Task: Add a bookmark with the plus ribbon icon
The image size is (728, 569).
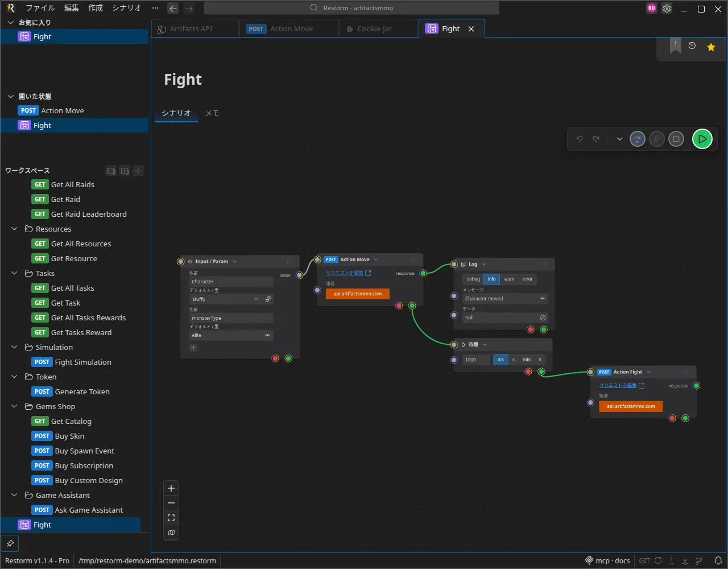Action: [x=675, y=46]
